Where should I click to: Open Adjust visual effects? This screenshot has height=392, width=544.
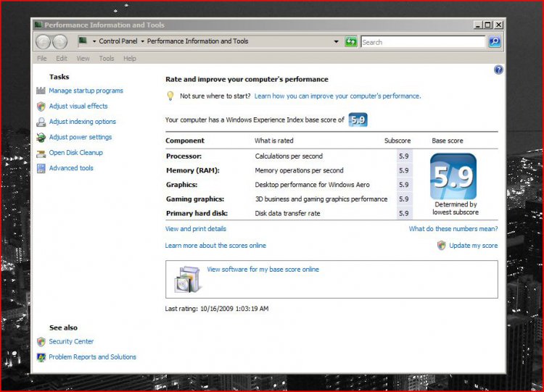click(x=78, y=107)
